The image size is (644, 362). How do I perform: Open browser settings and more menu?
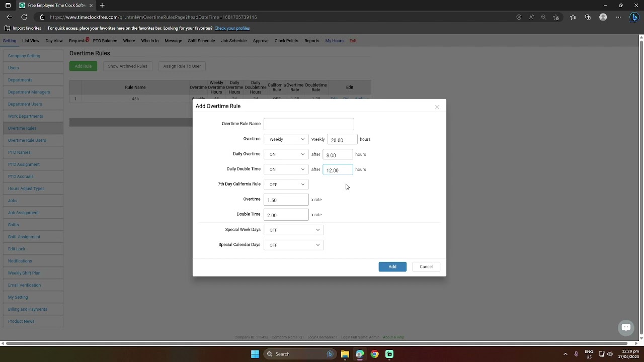click(x=619, y=17)
